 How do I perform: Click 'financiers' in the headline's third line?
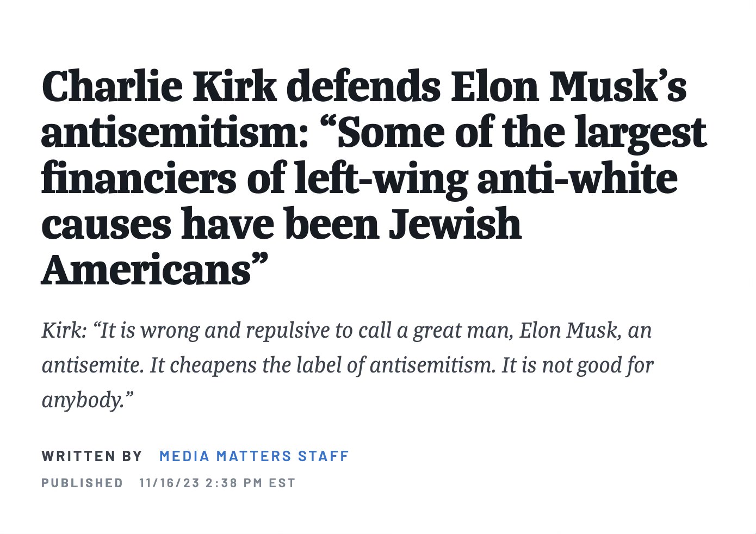pyautogui.click(x=139, y=179)
